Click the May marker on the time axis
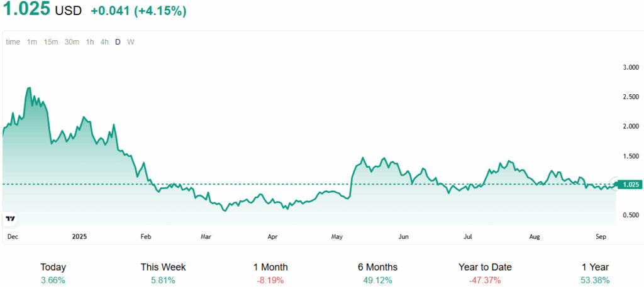The width and height of the screenshot is (644, 287). coord(338,237)
